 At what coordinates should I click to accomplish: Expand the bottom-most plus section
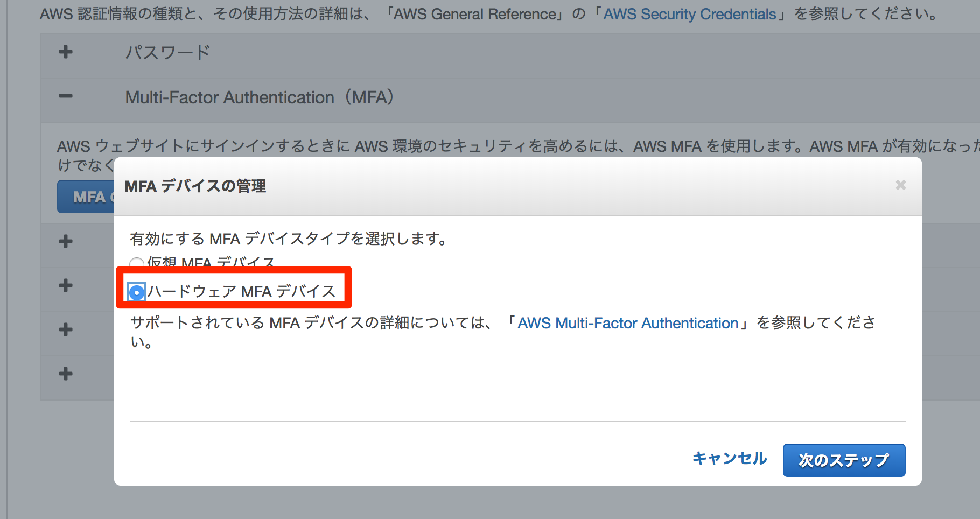pyautogui.click(x=65, y=374)
